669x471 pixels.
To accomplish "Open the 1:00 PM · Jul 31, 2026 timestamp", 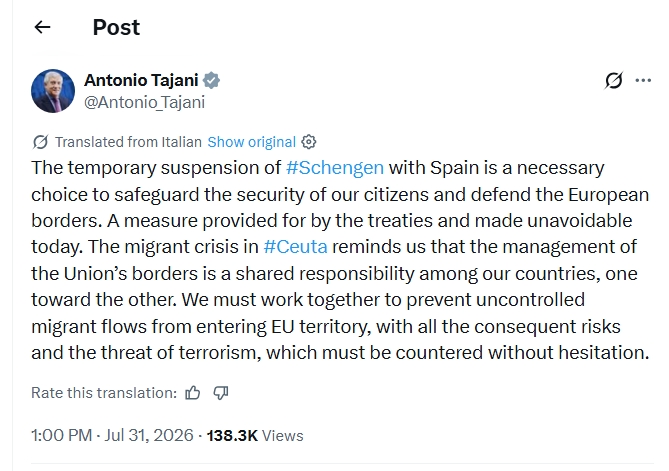I will [112, 436].
